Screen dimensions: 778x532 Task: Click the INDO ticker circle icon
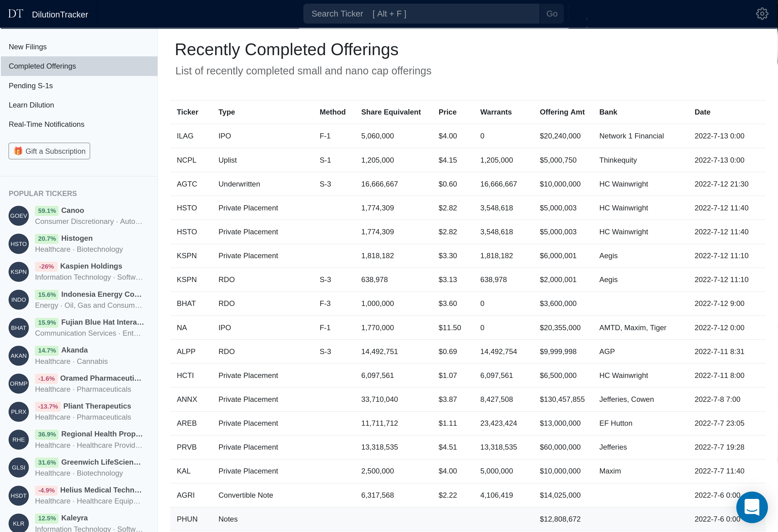coord(18,300)
